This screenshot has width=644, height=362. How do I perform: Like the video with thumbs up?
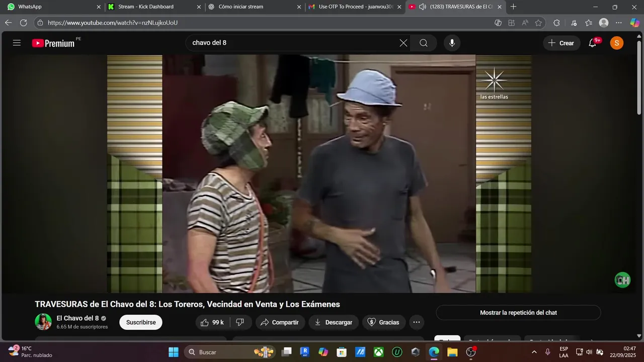[x=212, y=322]
